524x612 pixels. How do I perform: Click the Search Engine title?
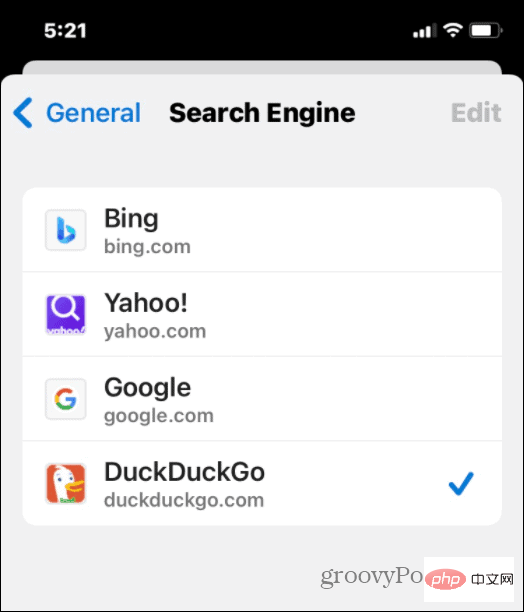pyautogui.click(x=262, y=113)
